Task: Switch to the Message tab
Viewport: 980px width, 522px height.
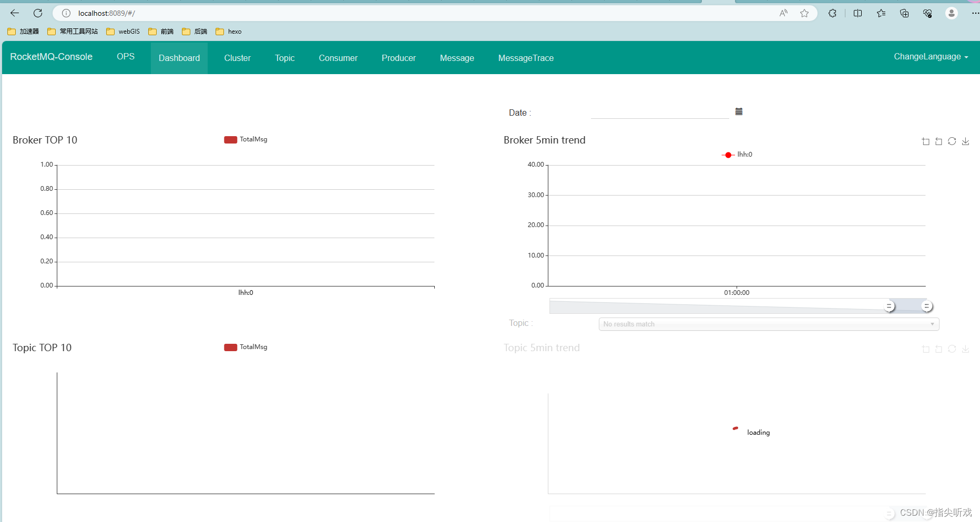Action: pos(457,58)
